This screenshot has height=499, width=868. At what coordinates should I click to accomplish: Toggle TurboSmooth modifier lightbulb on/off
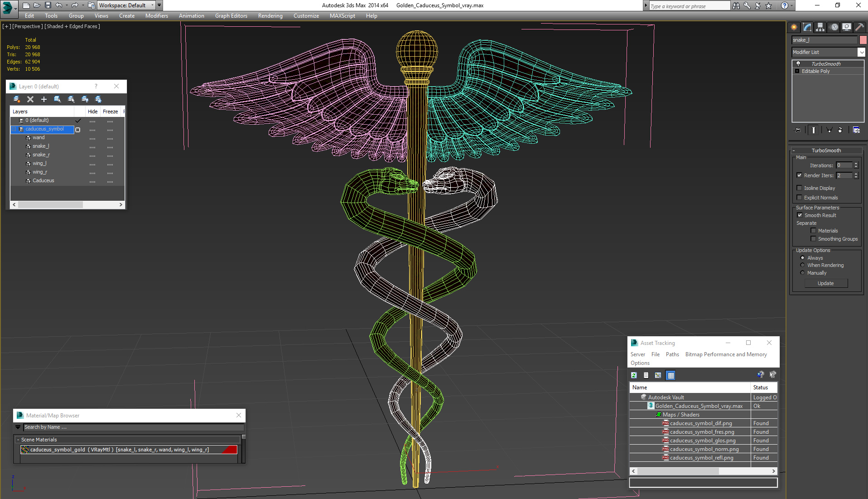click(x=798, y=64)
